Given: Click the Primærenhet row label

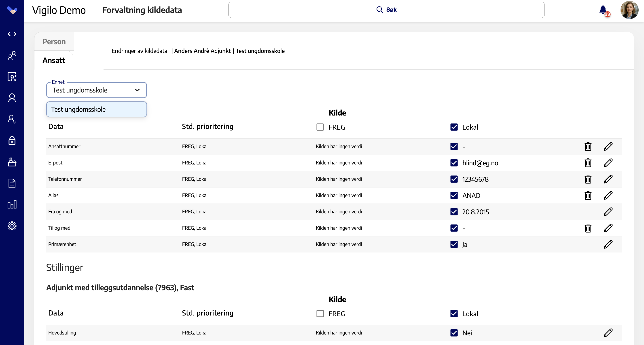Looking at the screenshot, I should coord(62,244).
